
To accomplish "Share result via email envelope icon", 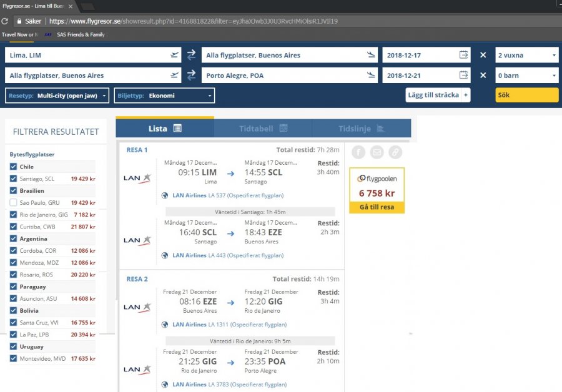I will tap(377, 152).
